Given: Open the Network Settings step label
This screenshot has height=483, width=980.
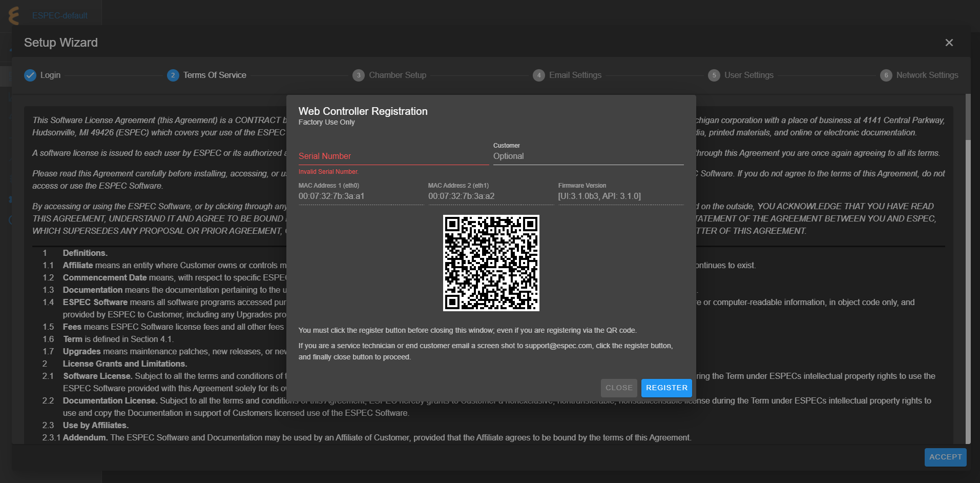Looking at the screenshot, I should (x=927, y=75).
